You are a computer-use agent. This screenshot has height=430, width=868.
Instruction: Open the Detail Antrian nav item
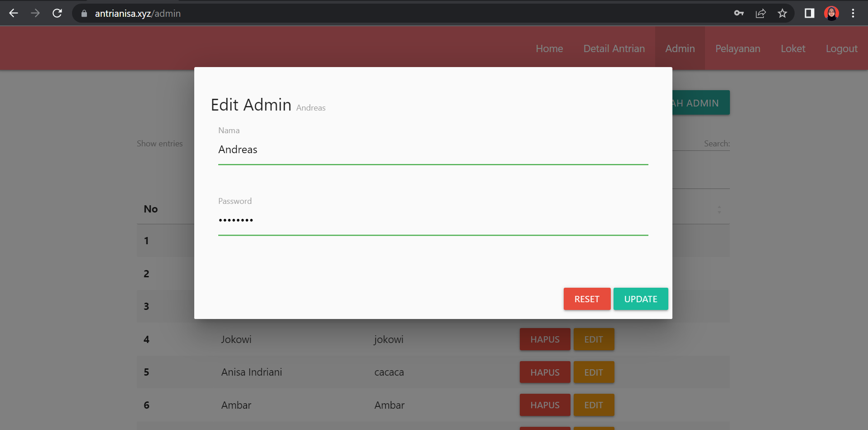[x=614, y=48]
